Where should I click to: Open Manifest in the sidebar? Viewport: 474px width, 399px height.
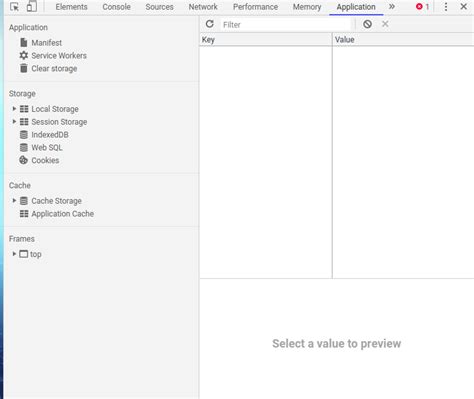tap(47, 43)
